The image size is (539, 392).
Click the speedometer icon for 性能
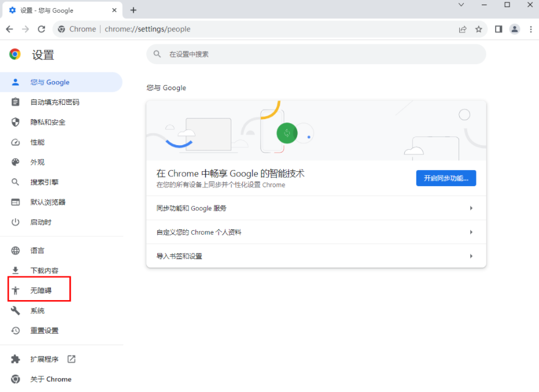[x=16, y=142]
